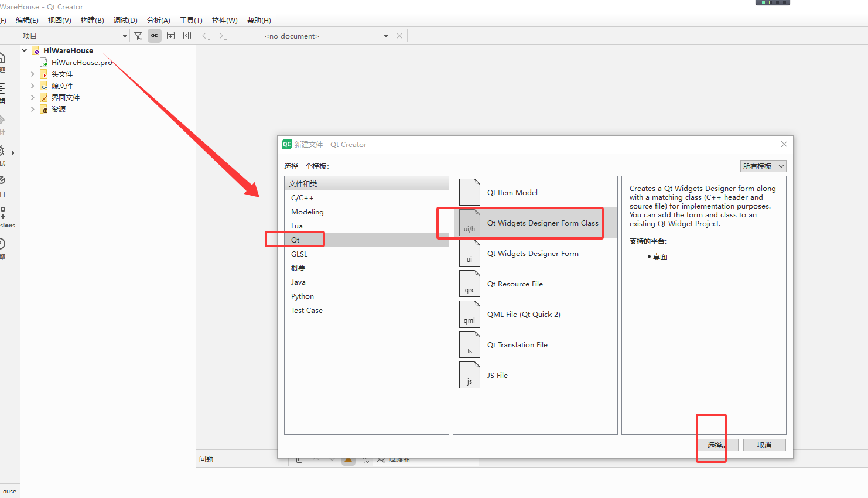Expand the 资源 folder
This screenshot has height=498, width=868.
tap(33, 109)
